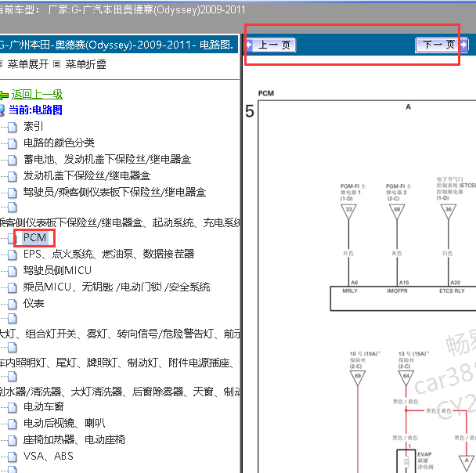Open the VSA、ABS tree item
The image size is (476, 473).
49,456
